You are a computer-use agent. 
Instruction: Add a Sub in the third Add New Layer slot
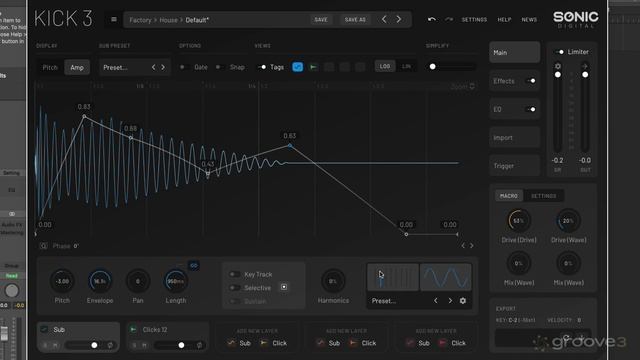click(x=418, y=343)
